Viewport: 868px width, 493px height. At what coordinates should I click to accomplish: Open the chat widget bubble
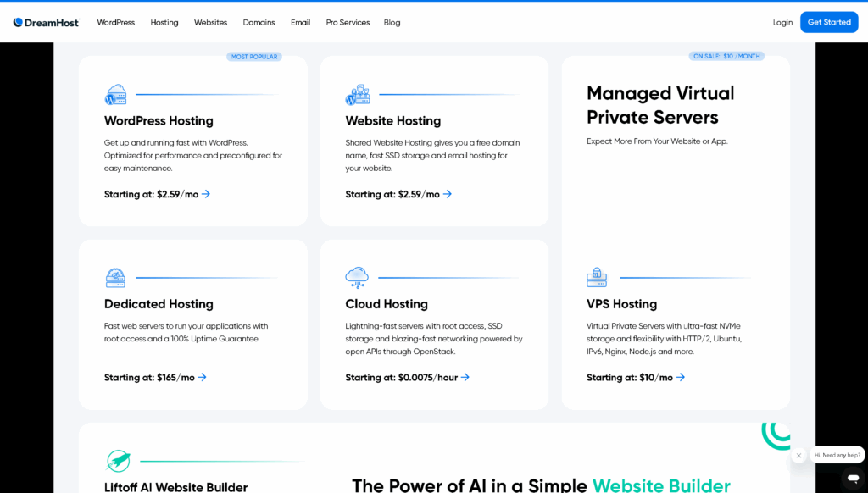[x=853, y=478]
